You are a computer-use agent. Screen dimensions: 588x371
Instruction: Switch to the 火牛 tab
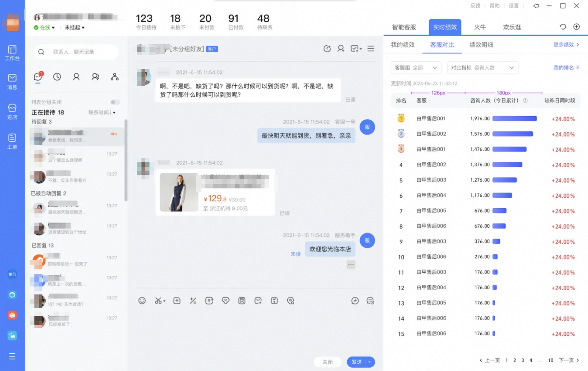point(480,27)
